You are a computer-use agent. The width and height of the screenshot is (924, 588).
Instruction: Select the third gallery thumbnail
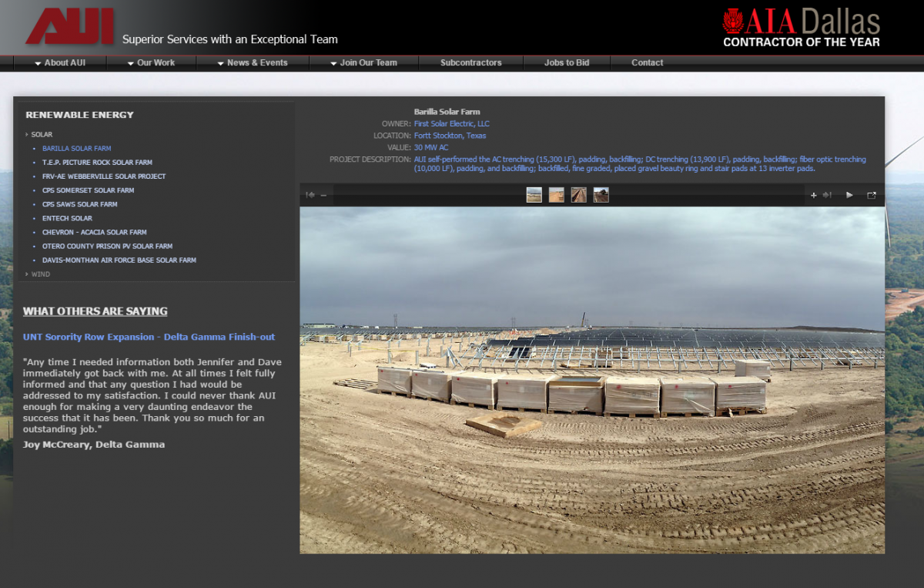[578, 195]
